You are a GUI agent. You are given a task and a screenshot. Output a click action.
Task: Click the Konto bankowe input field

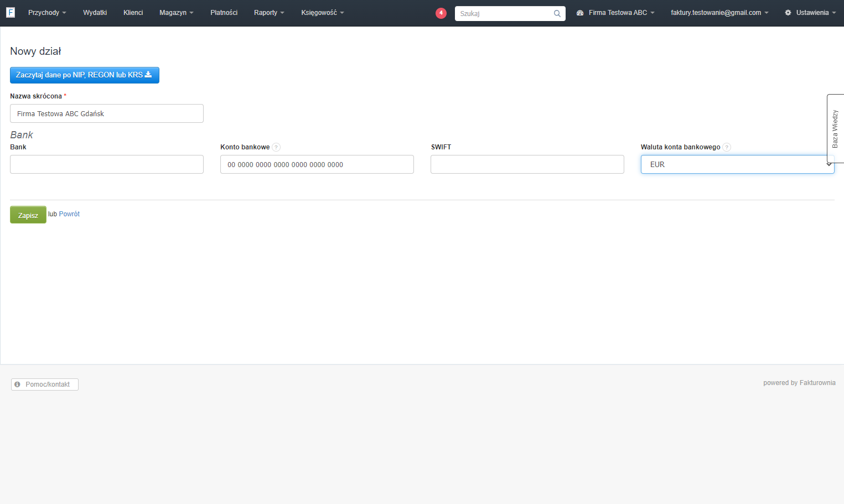[x=317, y=164]
